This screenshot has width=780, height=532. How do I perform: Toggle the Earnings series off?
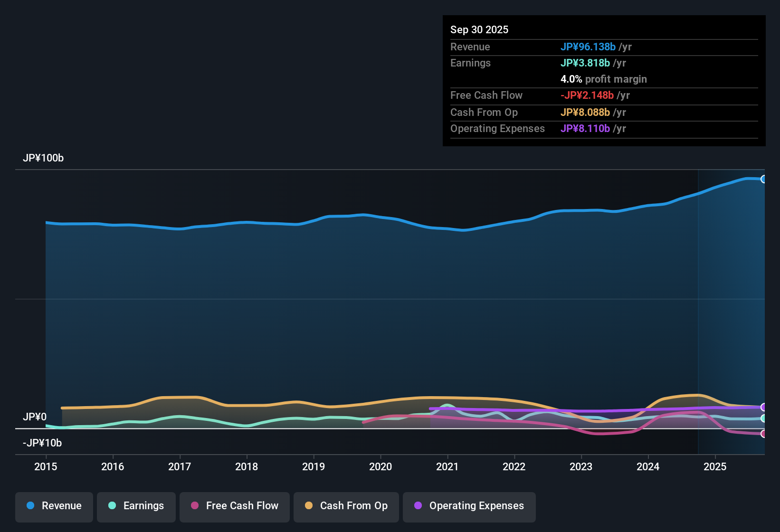pyautogui.click(x=136, y=507)
